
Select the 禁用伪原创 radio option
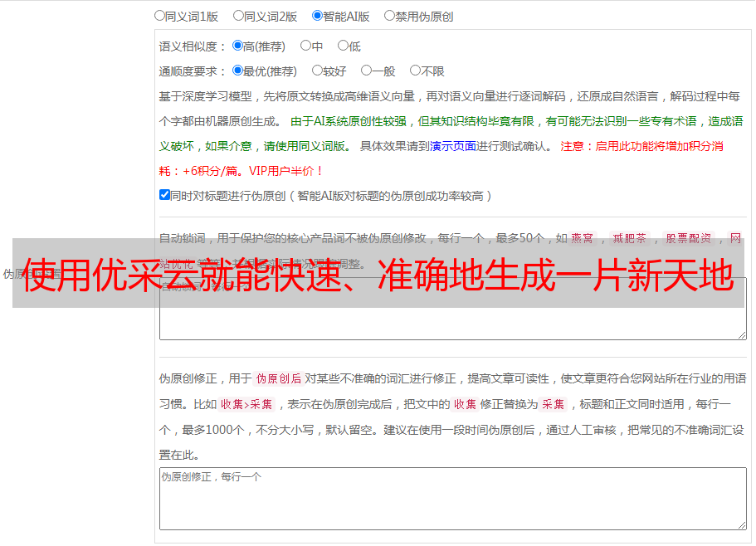click(x=389, y=16)
